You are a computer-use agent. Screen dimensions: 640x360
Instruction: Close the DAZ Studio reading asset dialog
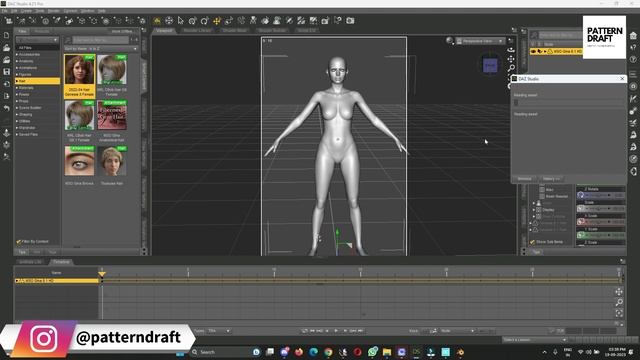(622, 78)
